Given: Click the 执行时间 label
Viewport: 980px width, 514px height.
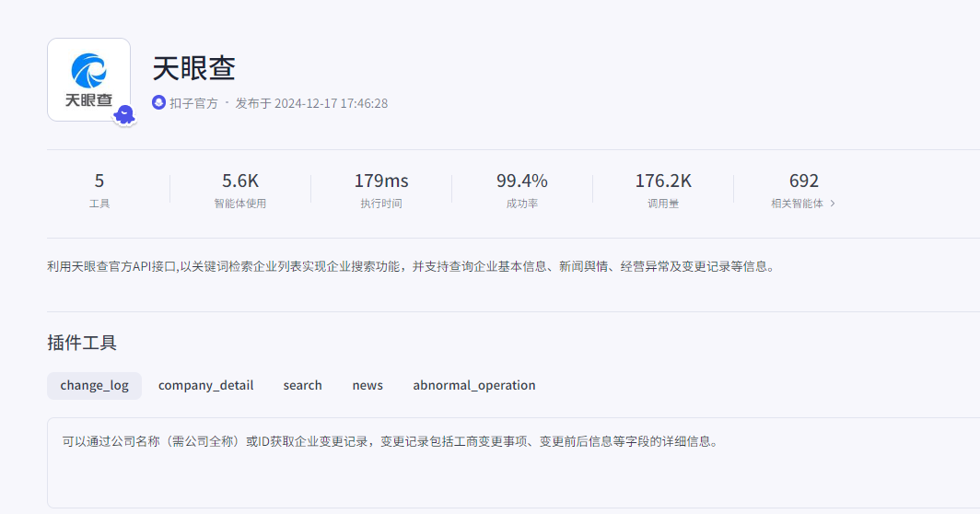Looking at the screenshot, I should [x=381, y=204].
